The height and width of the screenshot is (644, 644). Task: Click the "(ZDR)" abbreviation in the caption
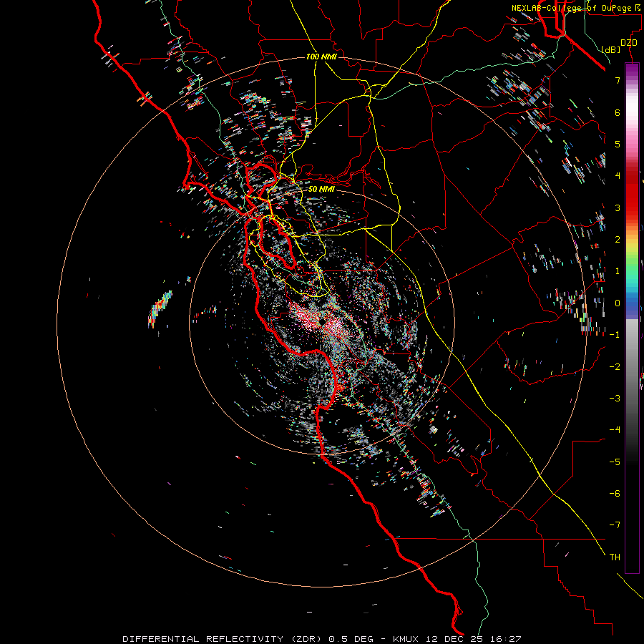[306, 639]
